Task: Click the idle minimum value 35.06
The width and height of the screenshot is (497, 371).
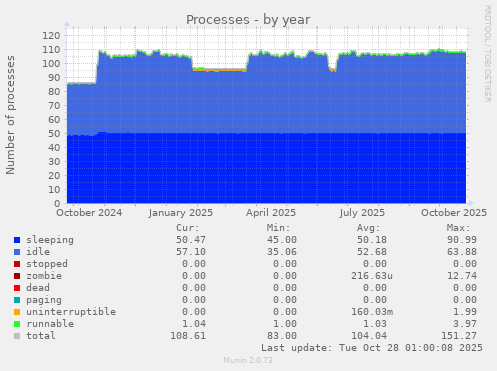Action: (282, 252)
